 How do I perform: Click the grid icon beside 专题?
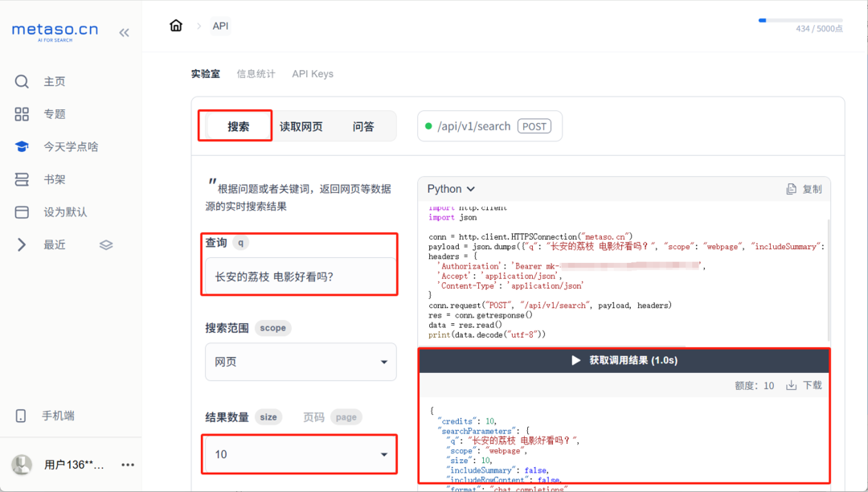click(22, 114)
